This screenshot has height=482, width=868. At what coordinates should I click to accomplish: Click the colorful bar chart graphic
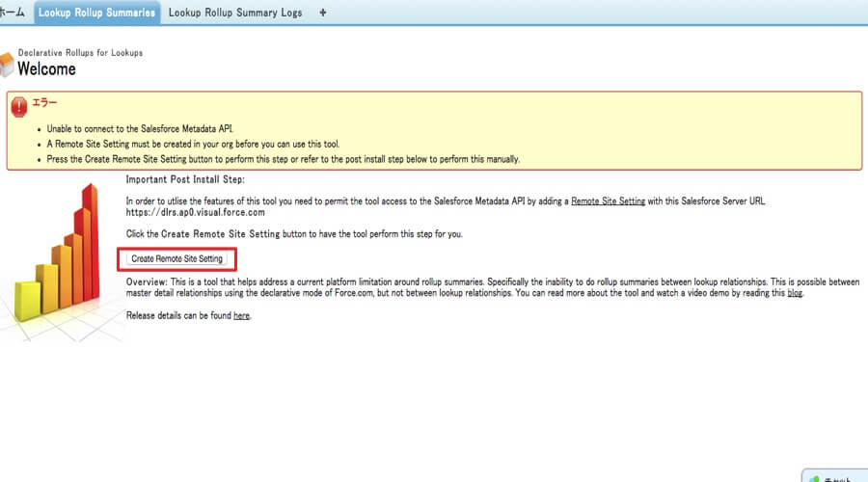tap(56, 260)
